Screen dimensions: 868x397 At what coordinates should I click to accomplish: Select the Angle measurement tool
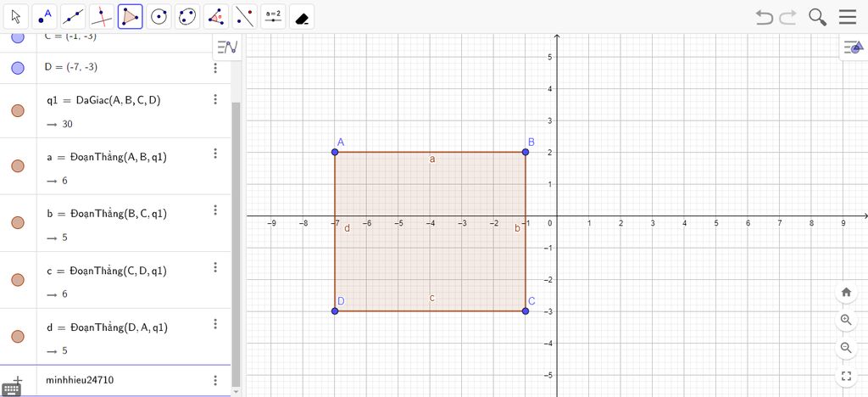[x=216, y=17]
